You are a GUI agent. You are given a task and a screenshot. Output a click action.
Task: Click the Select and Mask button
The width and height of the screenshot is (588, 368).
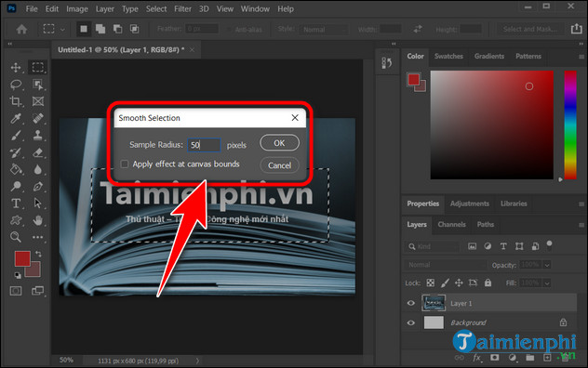point(530,29)
